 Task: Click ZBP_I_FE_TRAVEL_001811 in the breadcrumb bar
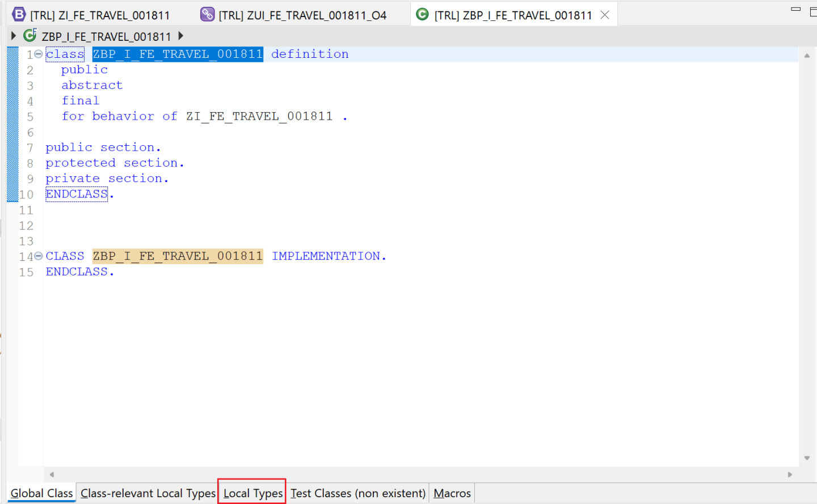[106, 36]
